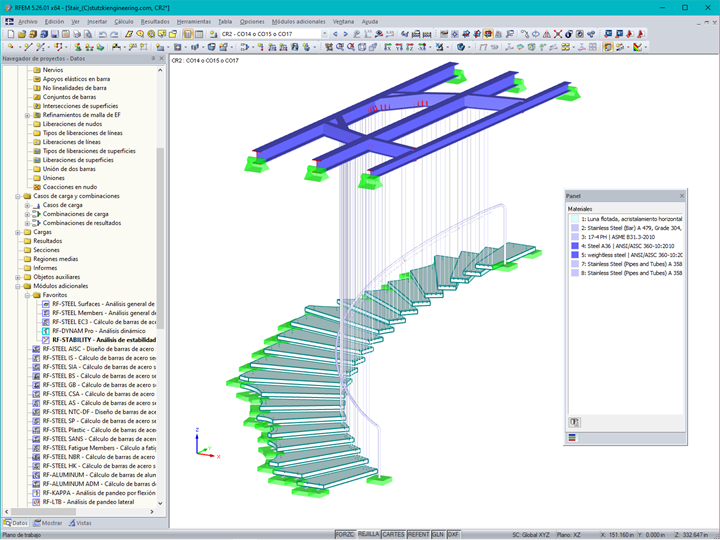Screen dimensions: 720x540
Task: Click the view in Y direction icon
Action: [399, 47]
